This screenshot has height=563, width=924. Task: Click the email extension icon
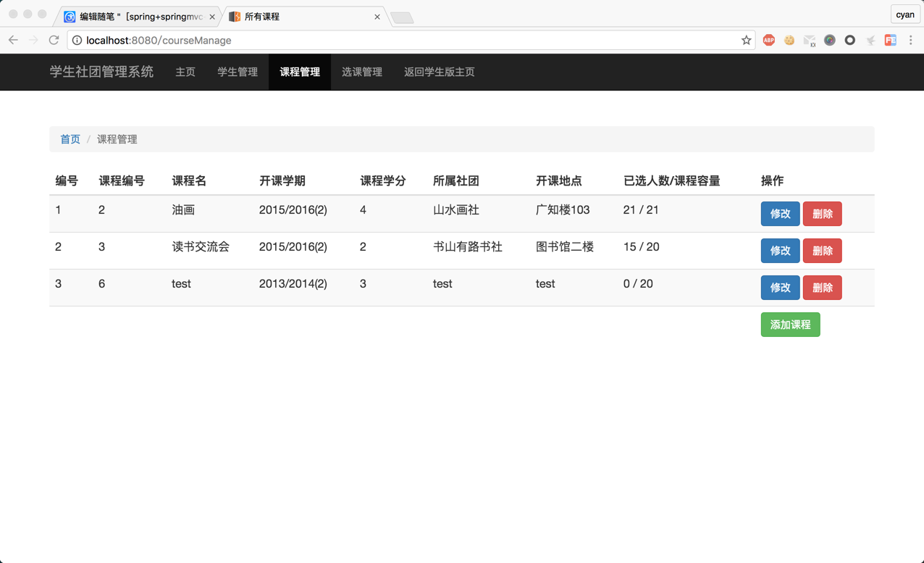pos(809,40)
